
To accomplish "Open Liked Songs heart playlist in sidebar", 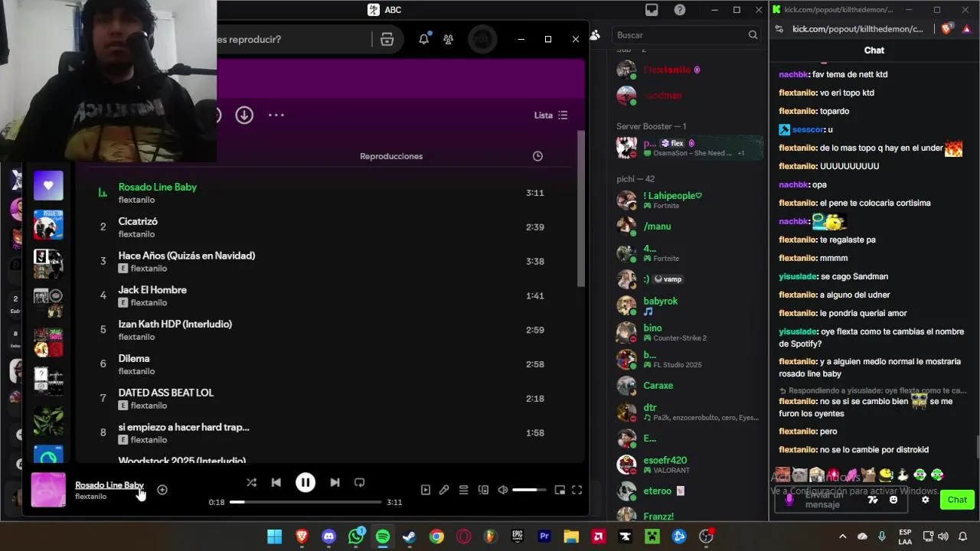I will click(48, 185).
